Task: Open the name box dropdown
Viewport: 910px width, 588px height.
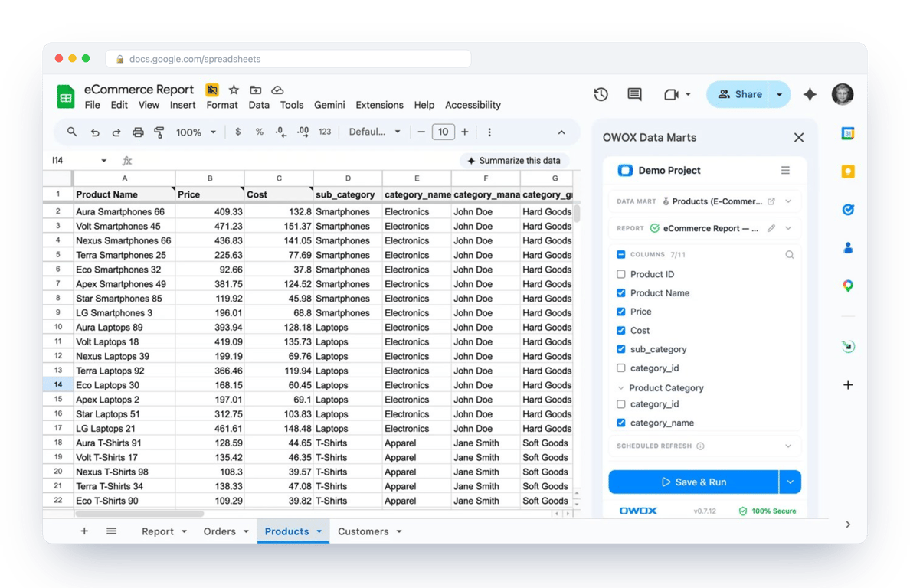Action: coord(104,161)
